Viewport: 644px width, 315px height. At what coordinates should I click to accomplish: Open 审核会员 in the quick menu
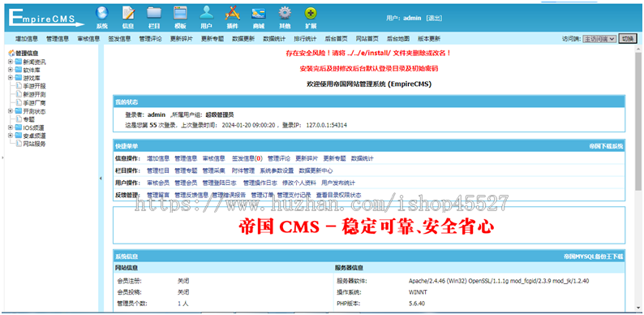[158, 183]
